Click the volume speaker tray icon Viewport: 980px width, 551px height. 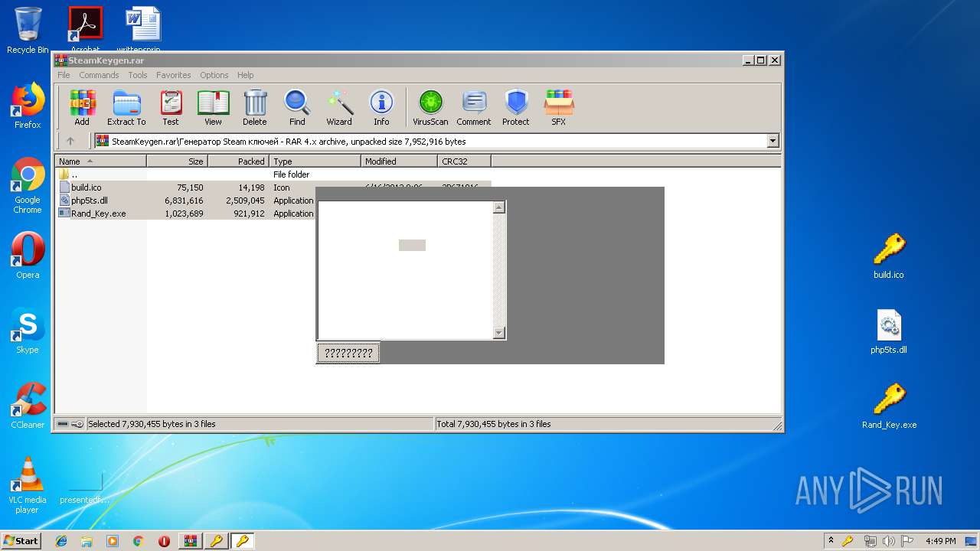pyautogui.click(x=888, y=541)
